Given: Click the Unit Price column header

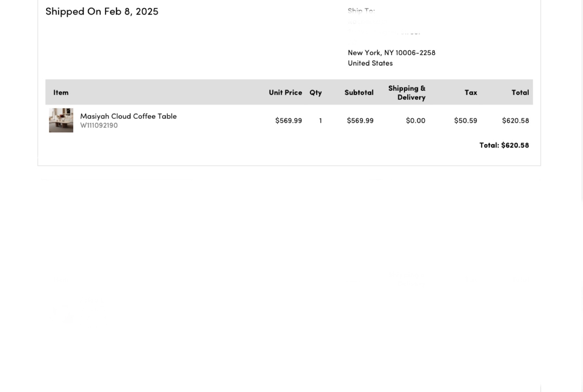Looking at the screenshot, I should pos(285,92).
